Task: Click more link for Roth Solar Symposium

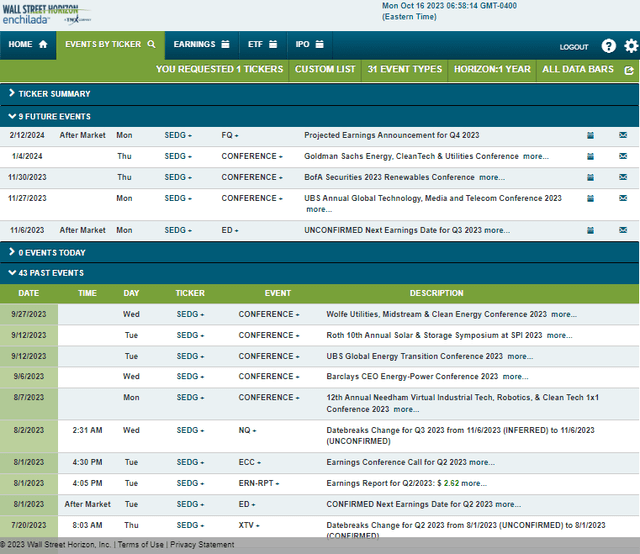Action: (559, 335)
